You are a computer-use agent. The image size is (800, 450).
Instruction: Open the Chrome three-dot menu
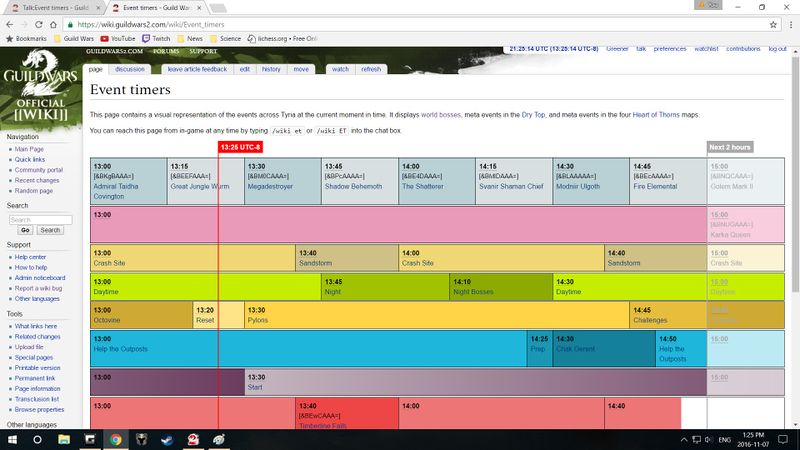click(x=791, y=24)
